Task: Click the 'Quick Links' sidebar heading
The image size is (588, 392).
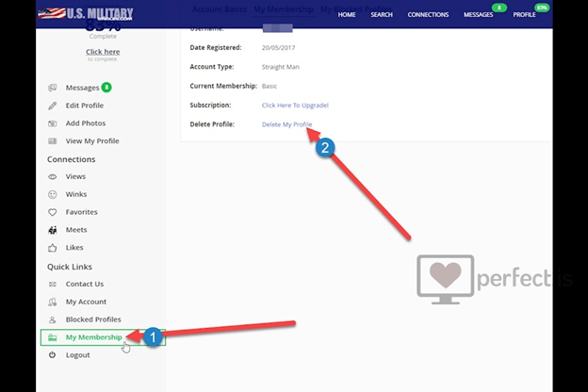Action: tap(70, 267)
